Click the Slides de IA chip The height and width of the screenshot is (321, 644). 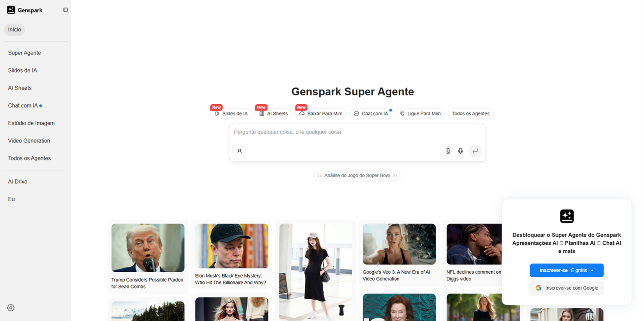(x=231, y=114)
